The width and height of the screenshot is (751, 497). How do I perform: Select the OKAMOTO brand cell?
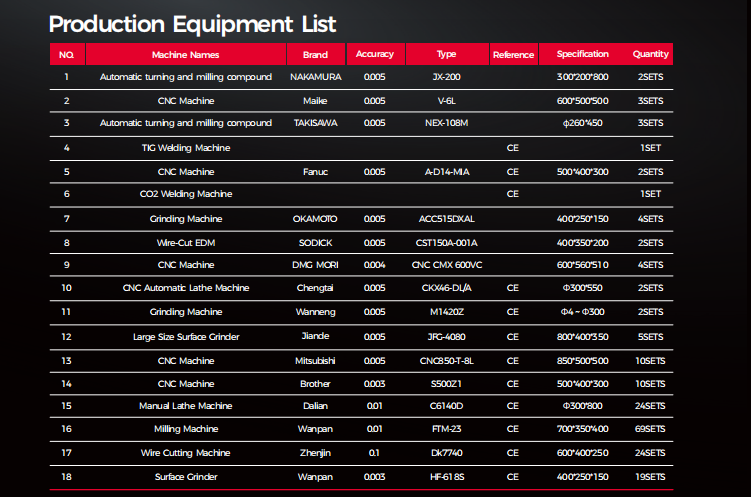pos(314,219)
